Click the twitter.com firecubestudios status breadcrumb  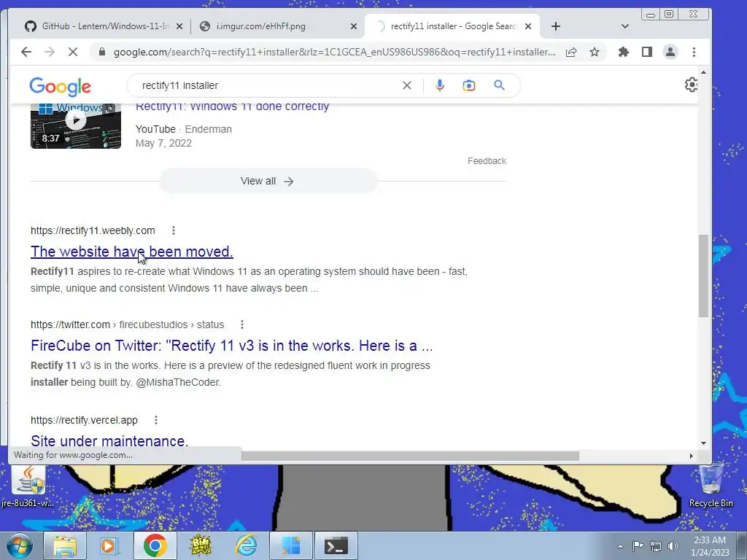127,324
